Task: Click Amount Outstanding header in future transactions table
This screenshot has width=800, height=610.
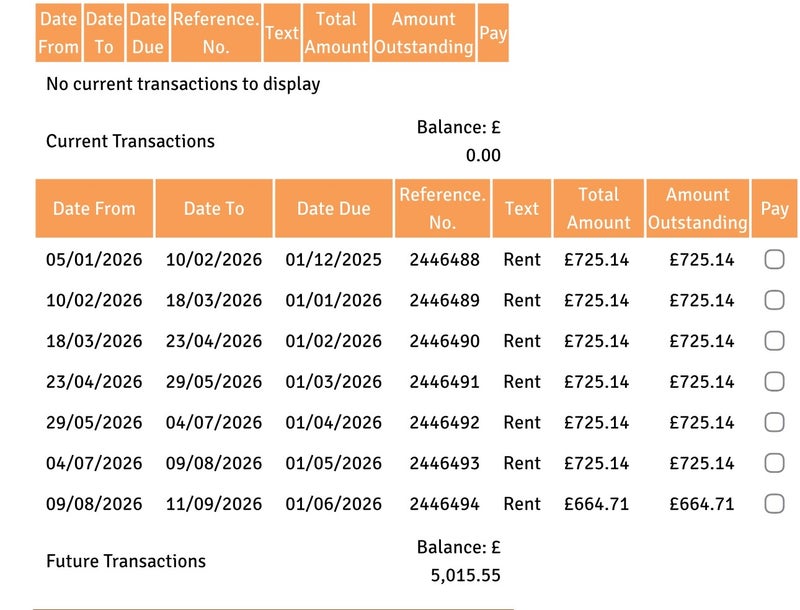Action: (x=697, y=208)
